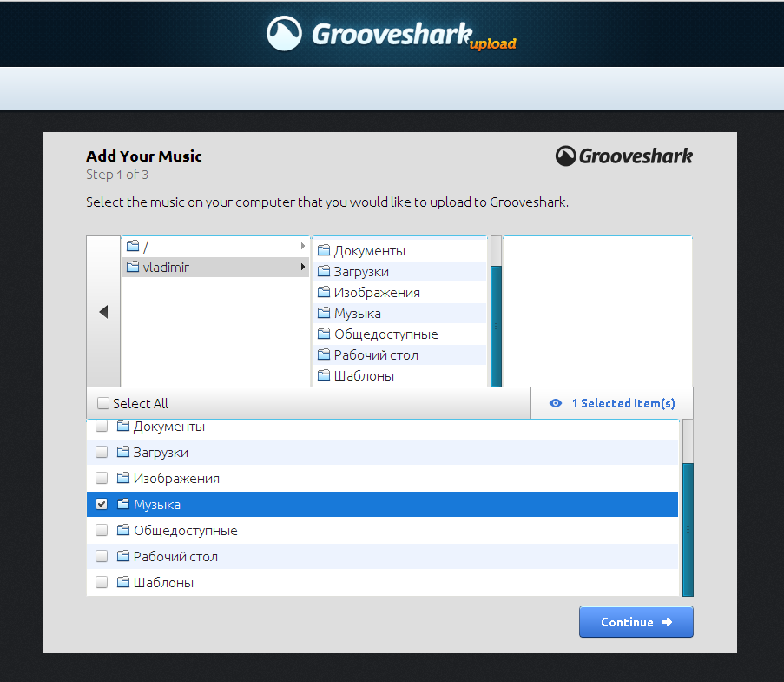This screenshot has width=784, height=682.
Task: Click Общедоступные label in checklist
Action: click(x=186, y=530)
